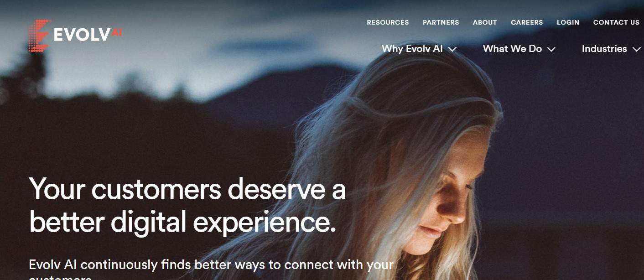644x280 pixels.
Task: Click headline line 'Your customers deserve a'
Action: click(x=187, y=189)
